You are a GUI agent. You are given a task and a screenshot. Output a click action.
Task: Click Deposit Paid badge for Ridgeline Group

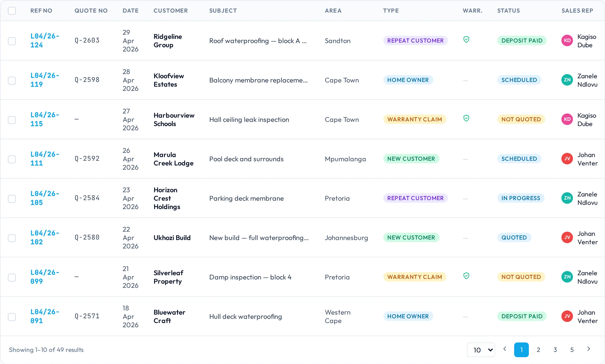pyautogui.click(x=522, y=40)
